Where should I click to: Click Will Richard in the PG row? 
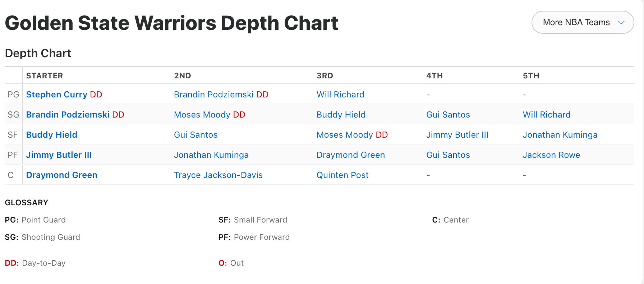(340, 95)
